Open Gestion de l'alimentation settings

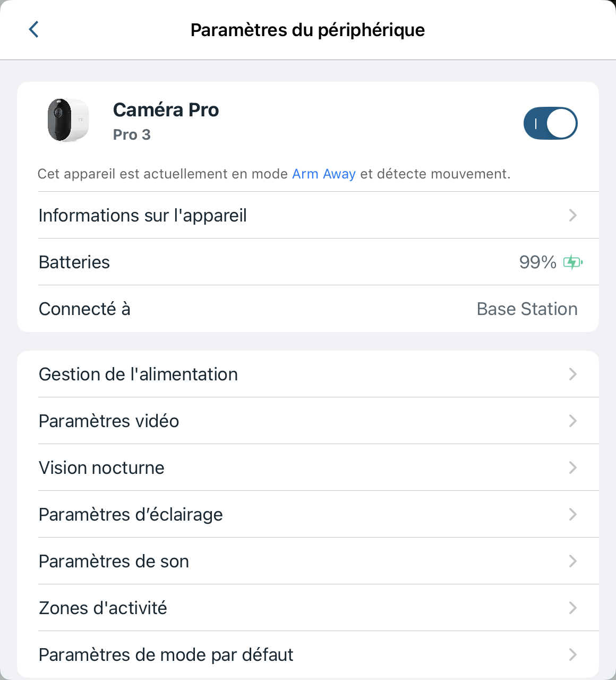tap(138, 374)
